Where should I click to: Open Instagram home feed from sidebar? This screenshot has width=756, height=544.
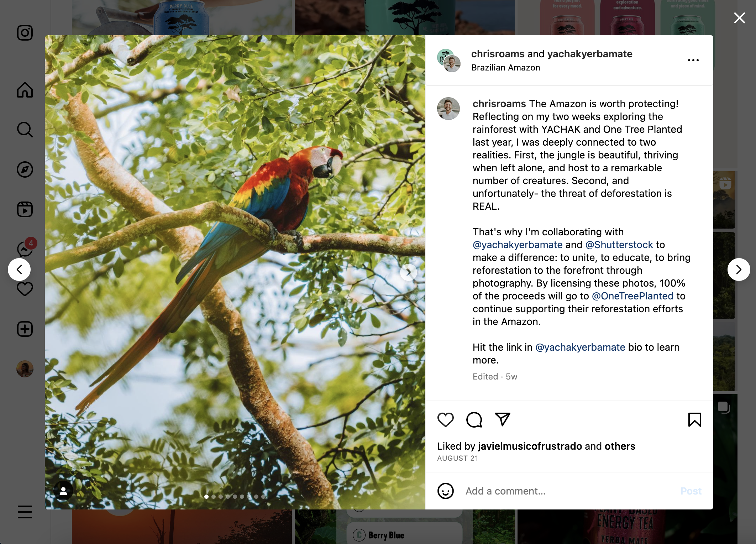click(x=25, y=90)
